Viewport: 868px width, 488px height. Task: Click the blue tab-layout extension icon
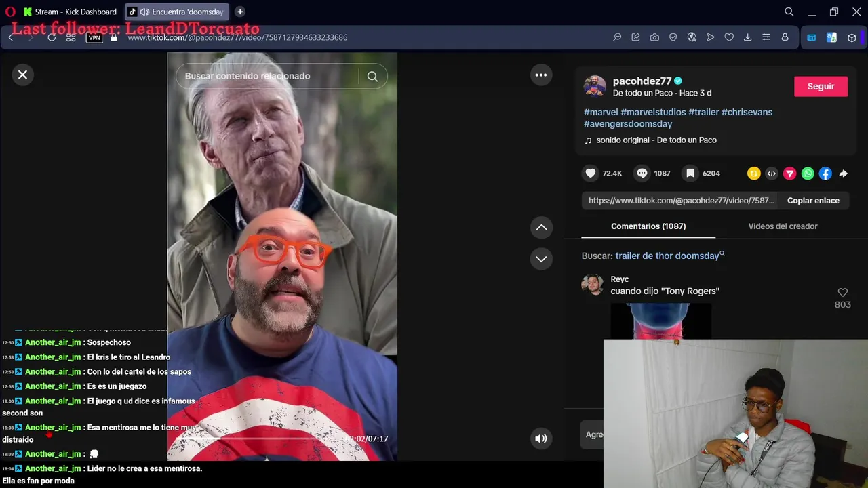[x=811, y=37]
